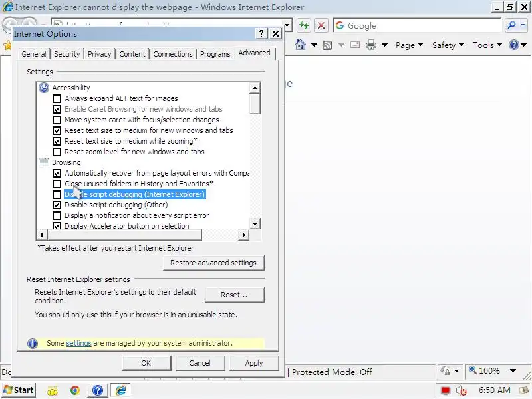The image size is (532, 399).
Task: Click Apply in Internet Options
Action: (254, 363)
